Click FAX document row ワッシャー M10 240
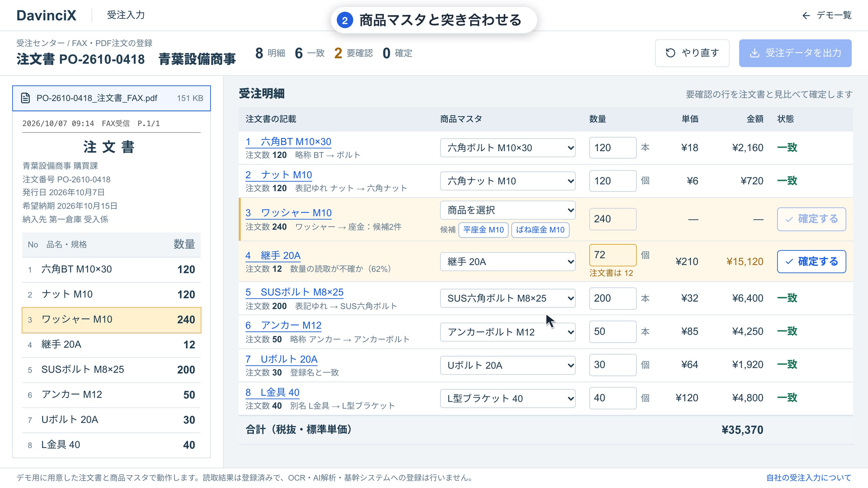Viewport: 868px width, 488px height. point(112,320)
